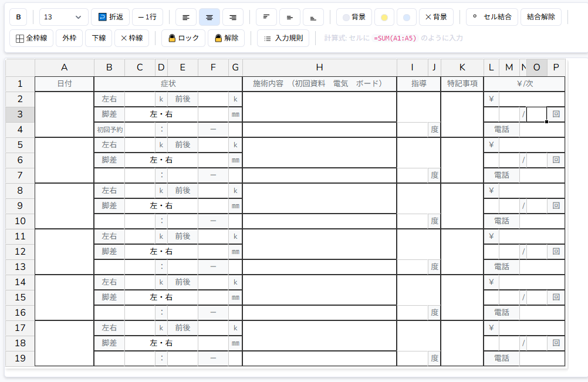Unlock cells with the 解除 button
588x382 pixels.
point(226,38)
